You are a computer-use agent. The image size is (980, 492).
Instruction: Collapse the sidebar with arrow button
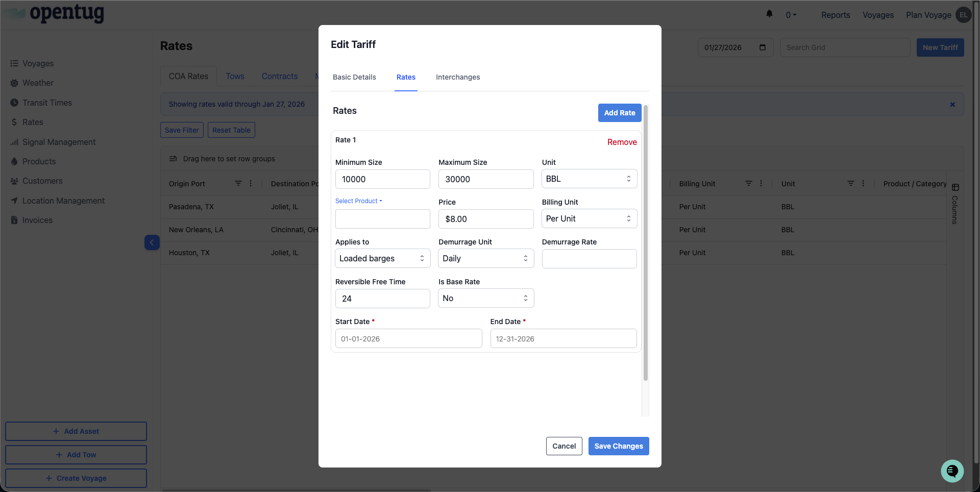152,242
